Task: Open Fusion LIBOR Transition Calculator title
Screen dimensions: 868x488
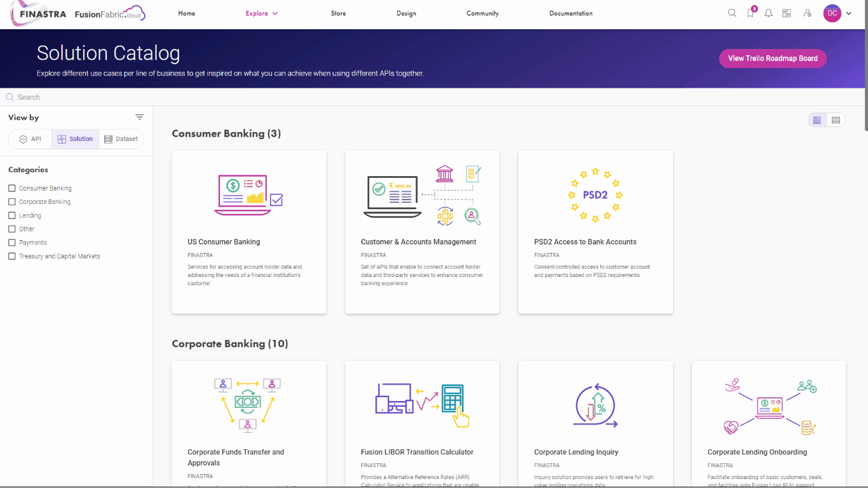Action: [417, 452]
